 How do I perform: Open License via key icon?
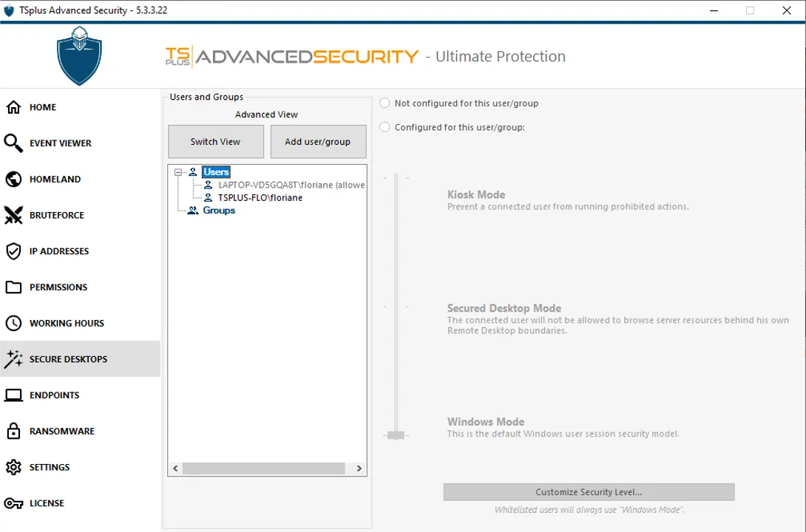click(13, 504)
